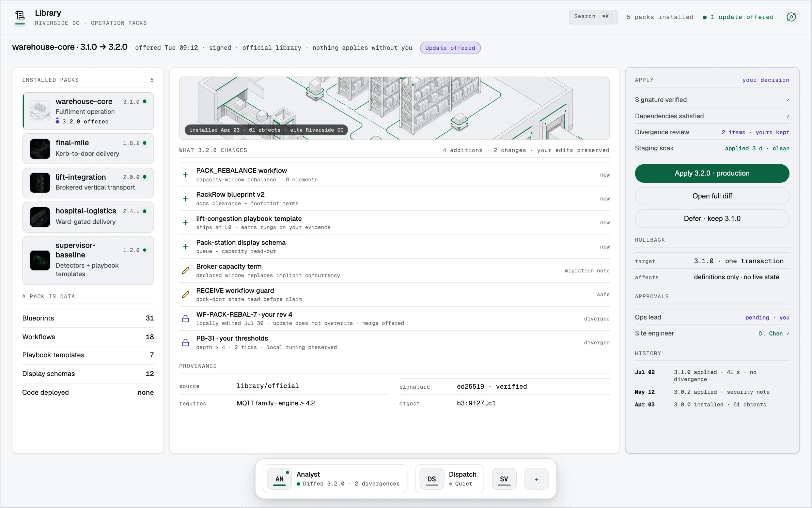Click the 1 update offered indicator
Image resolution: width=812 pixels, height=508 pixels.
[738, 17]
